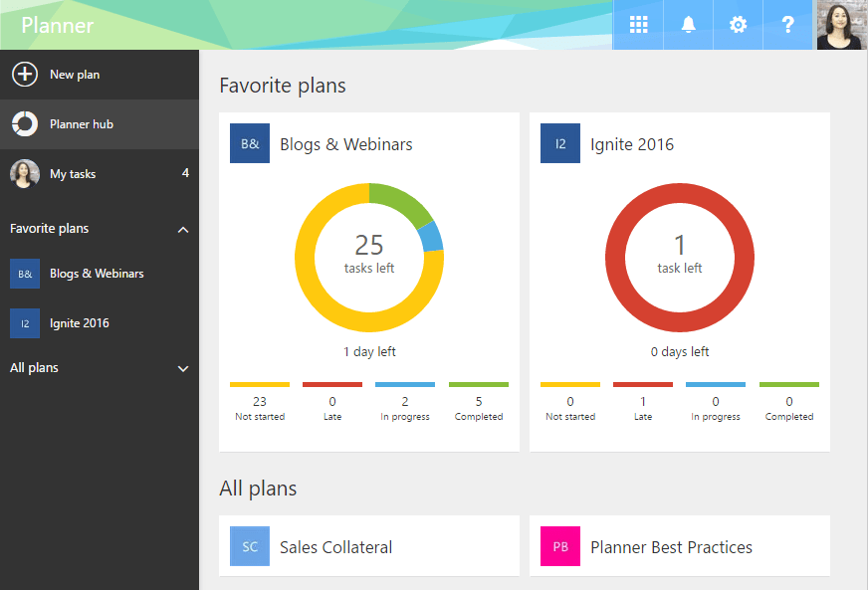The image size is (868, 590).
Task: Click the 'Favorite plans' main heading
Action: [283, 86]
